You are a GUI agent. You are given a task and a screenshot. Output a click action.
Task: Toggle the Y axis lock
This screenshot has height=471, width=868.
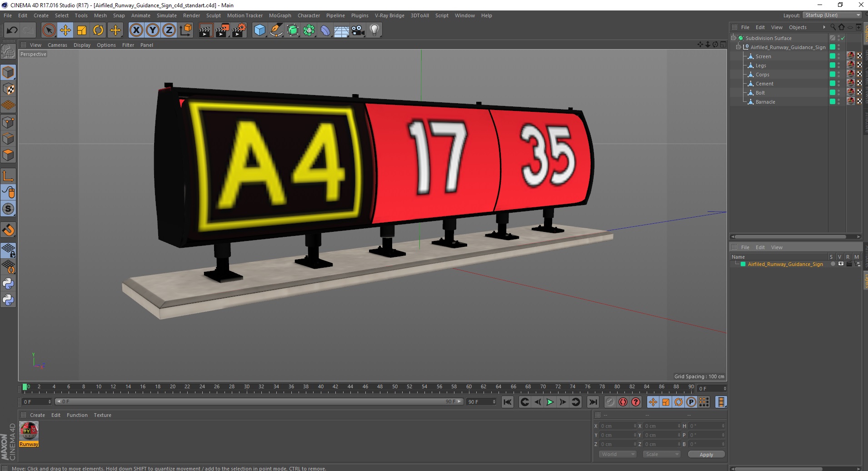pyautogui.click(x=153, y=30)
